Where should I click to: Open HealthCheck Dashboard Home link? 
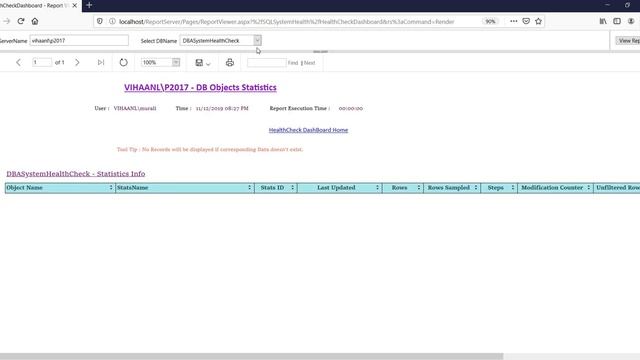[308, 130]
